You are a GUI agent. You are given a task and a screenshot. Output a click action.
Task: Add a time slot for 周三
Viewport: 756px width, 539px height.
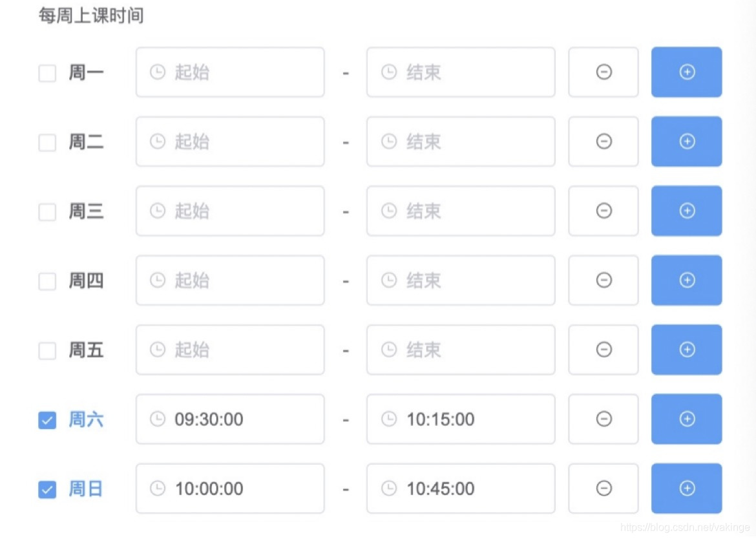[x=687, y=211]
